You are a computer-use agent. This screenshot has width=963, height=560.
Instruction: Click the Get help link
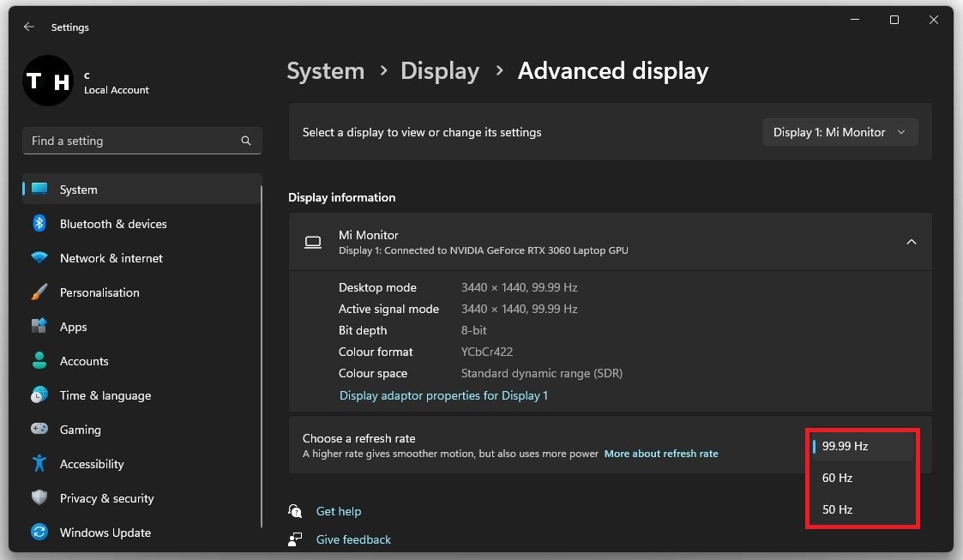[x=339, y=511]
